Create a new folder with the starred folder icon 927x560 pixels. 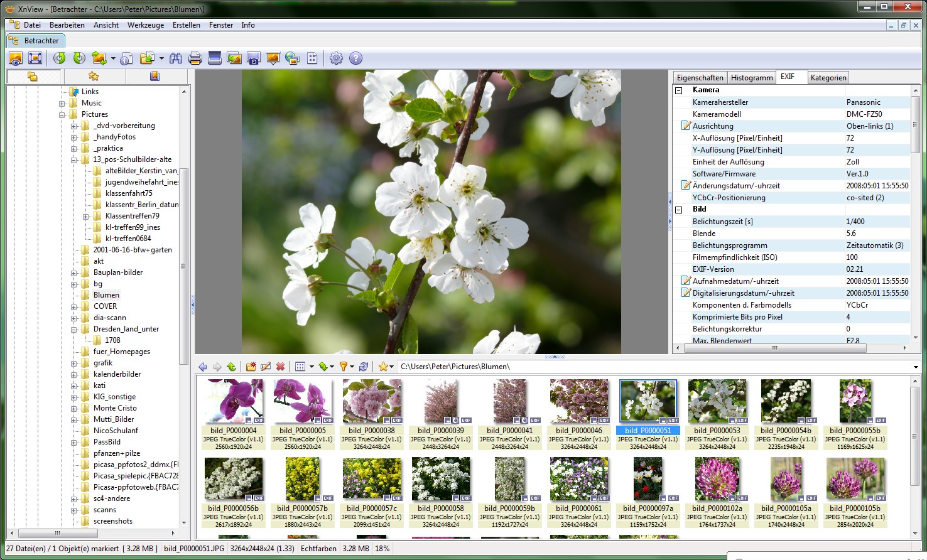click(251, 367)
